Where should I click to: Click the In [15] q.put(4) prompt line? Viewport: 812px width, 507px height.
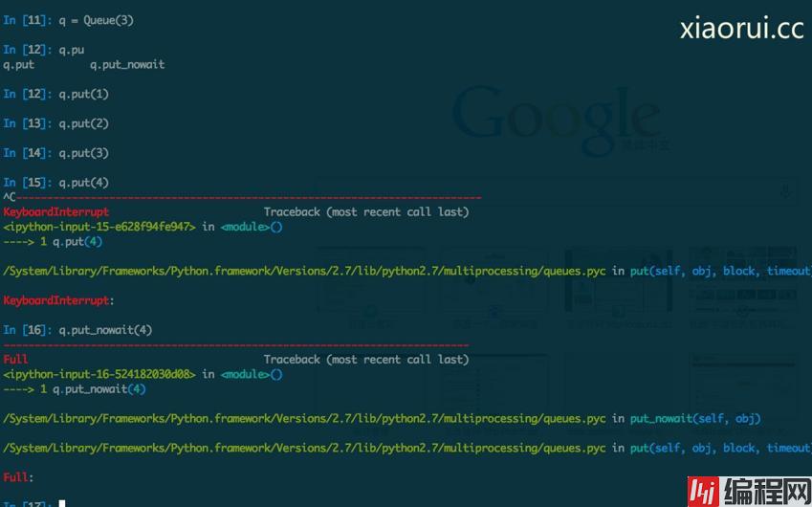(84, 182)
